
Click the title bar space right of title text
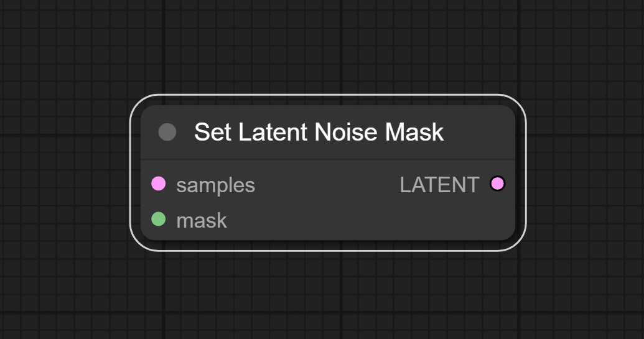[478, 132]
